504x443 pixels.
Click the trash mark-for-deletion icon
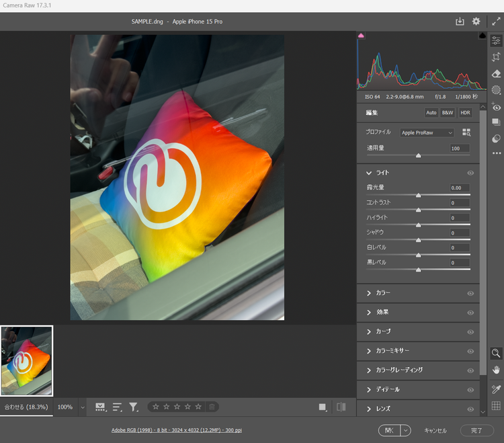(212, 407)
